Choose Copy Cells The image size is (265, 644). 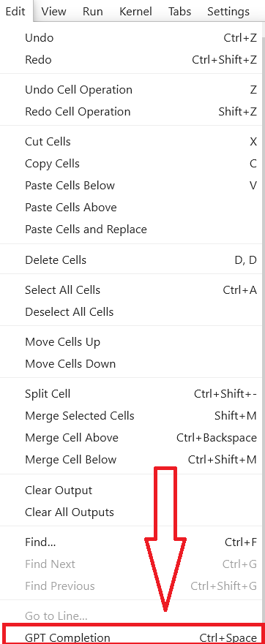point(132,164)
